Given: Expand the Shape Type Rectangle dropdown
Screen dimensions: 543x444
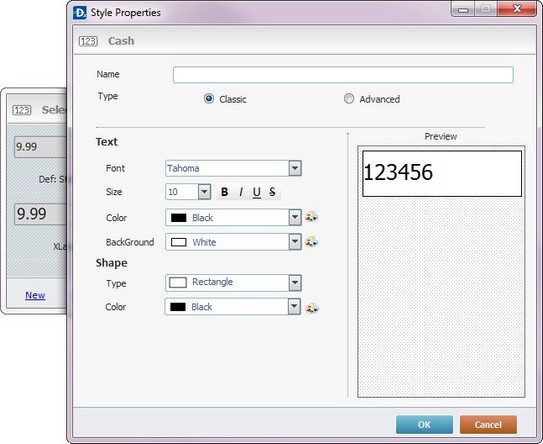Looking at the screenshot, I should click(x=295, y=283).
